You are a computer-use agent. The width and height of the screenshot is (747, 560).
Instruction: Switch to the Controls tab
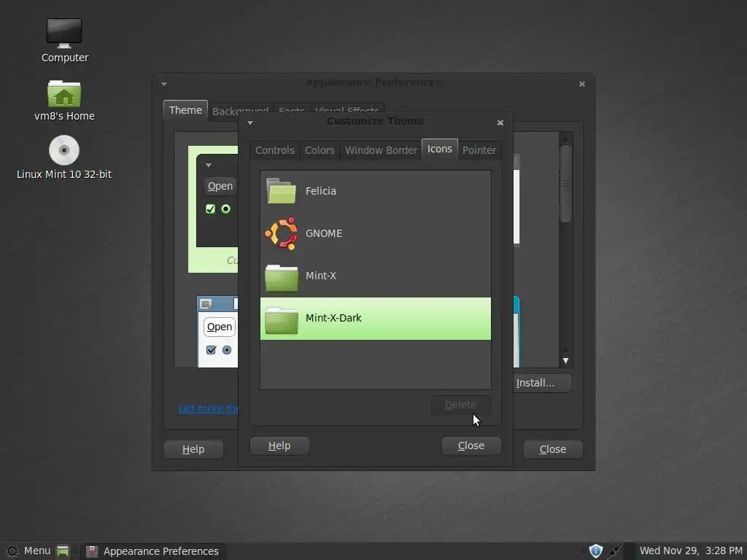275,150
